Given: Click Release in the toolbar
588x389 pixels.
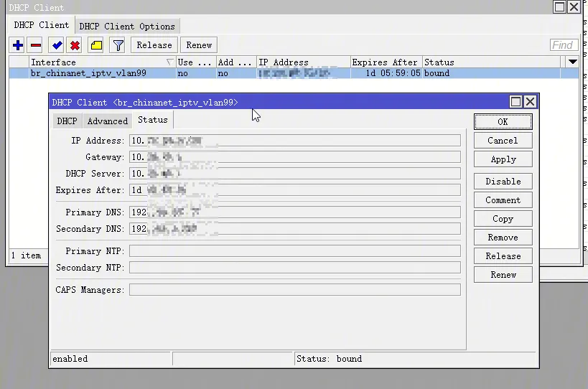Looking at the screenshot, I should pyautogui.click(x=154, y=45).
